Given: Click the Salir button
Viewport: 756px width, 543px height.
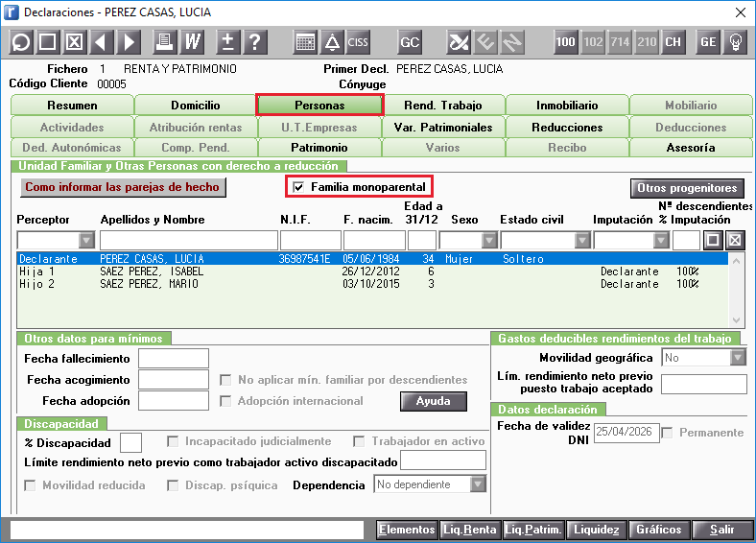Looking at the screenshot, I should pyautogui.click(x=722, y=530).
